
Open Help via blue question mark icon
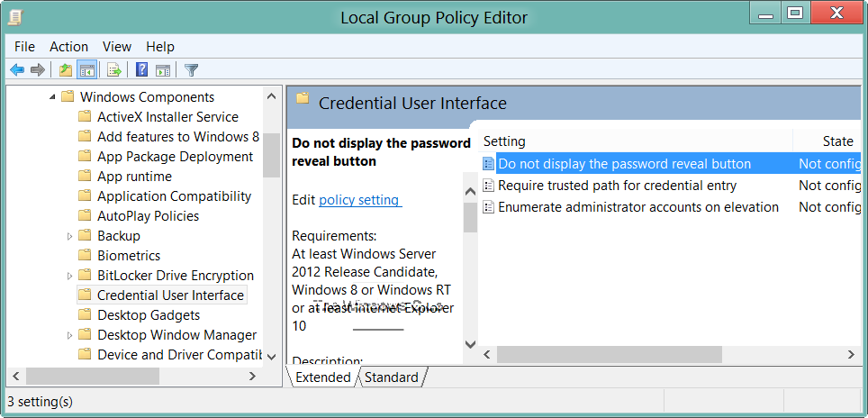coord(141,69)
